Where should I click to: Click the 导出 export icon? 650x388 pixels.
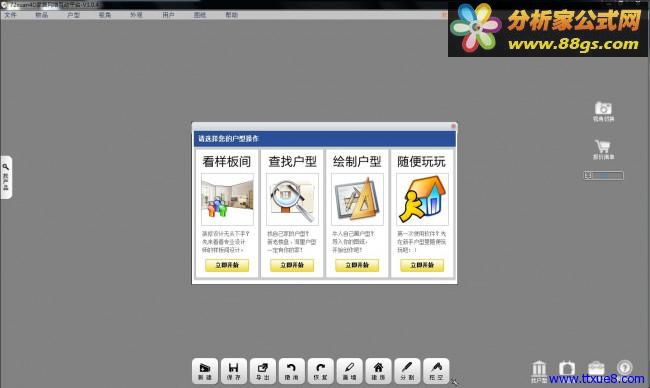click(262, 371)
